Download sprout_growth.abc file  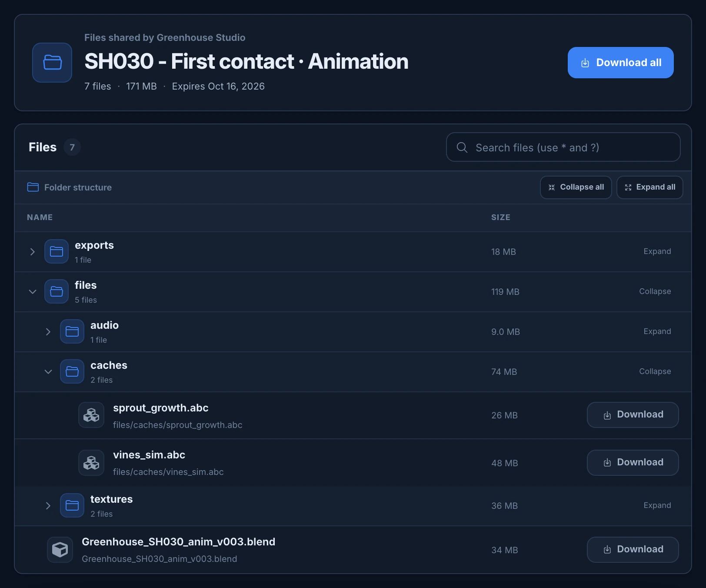[x=633, y=415]
